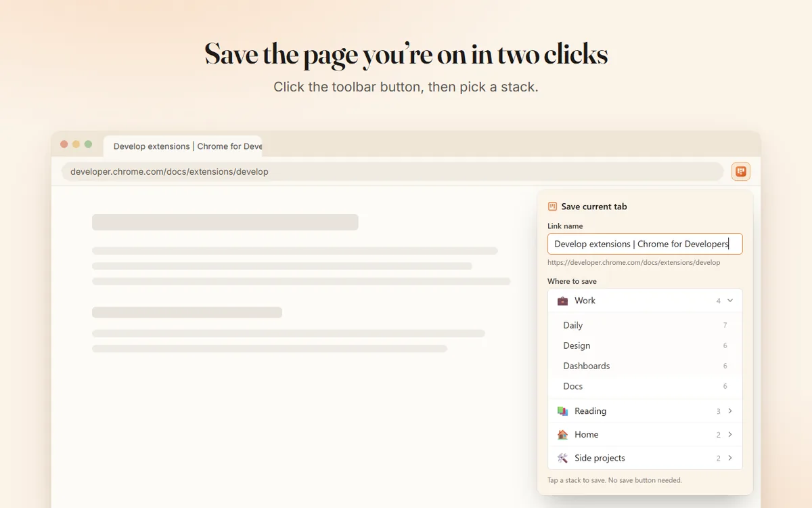The height and width of the screenshot is (508, 812).
Task: Select the Side projects group row
Action: [x=645, y=459]
